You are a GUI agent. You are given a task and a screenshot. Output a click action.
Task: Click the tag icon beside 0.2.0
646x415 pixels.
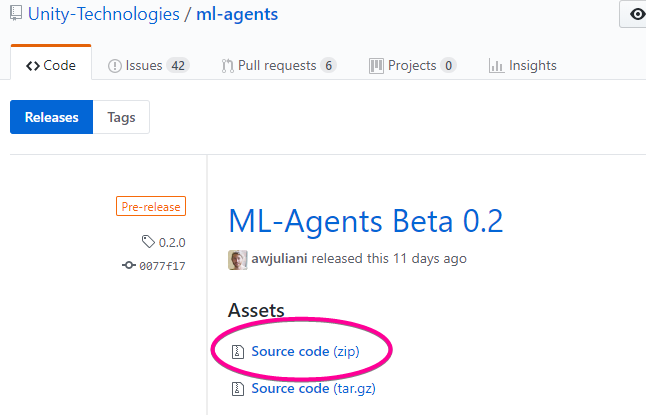(148, 242)
